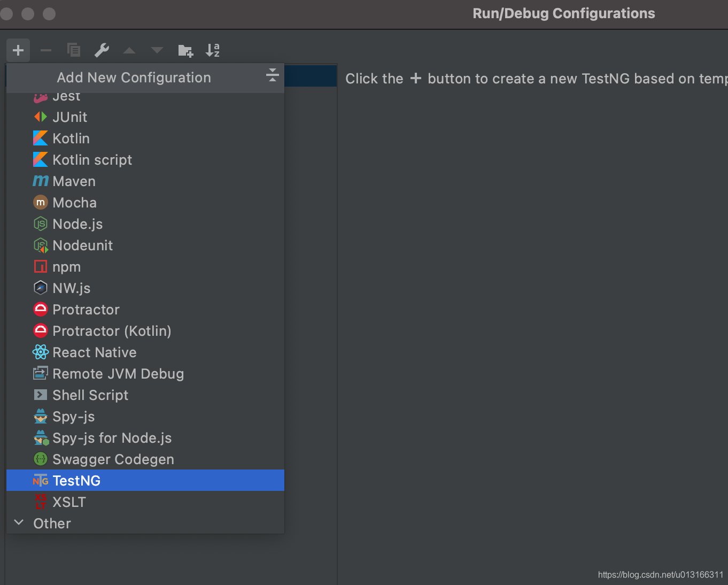Select npm configuration type
This screenshot has width=728, height=585.
point(145,266)
